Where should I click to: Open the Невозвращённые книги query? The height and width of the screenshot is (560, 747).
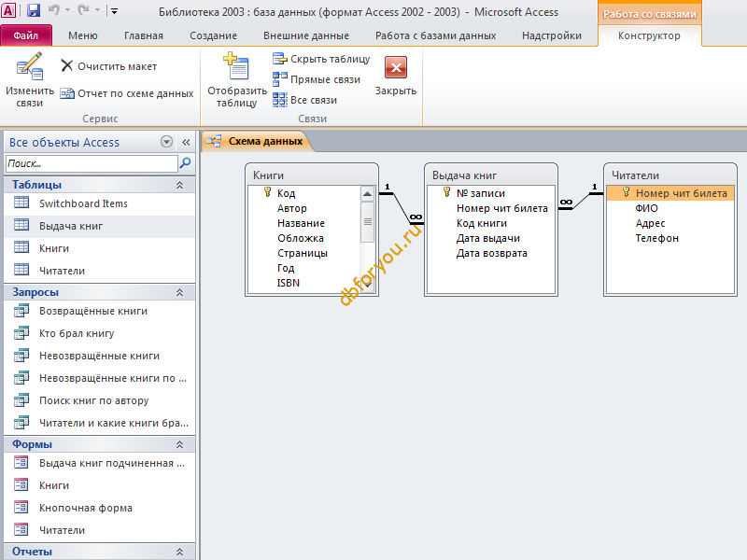(100, 356)
